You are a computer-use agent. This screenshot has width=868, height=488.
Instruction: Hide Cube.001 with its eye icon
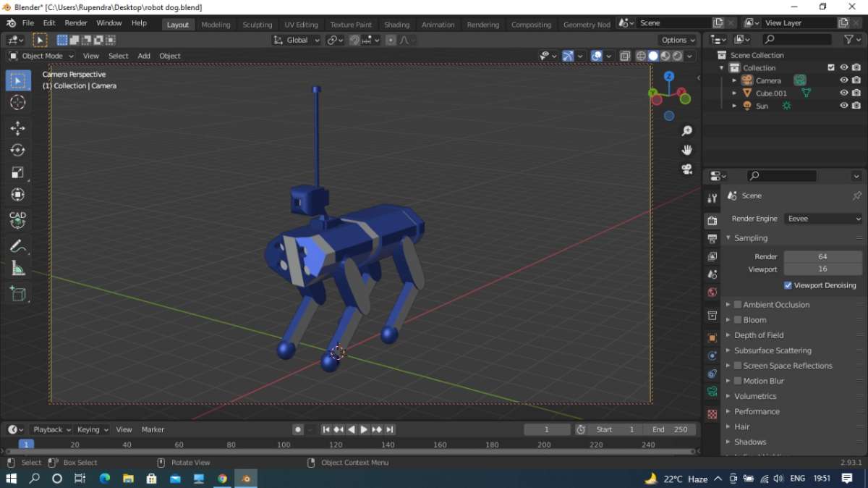tap(843, 93)
